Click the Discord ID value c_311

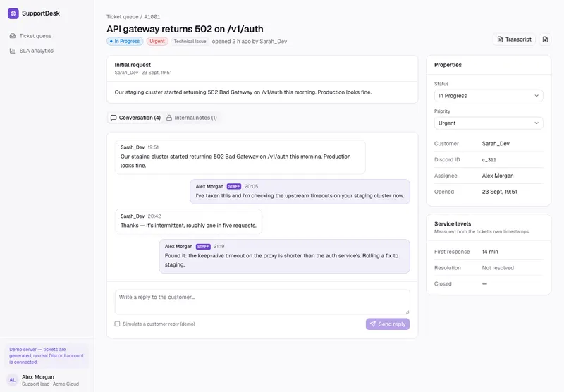pyautogui.click(x=489, y=159)
